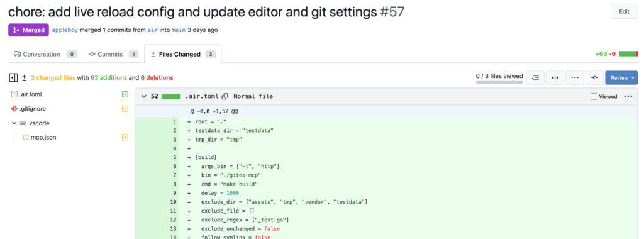Open mcp.json in the file tree

point(43,138)
